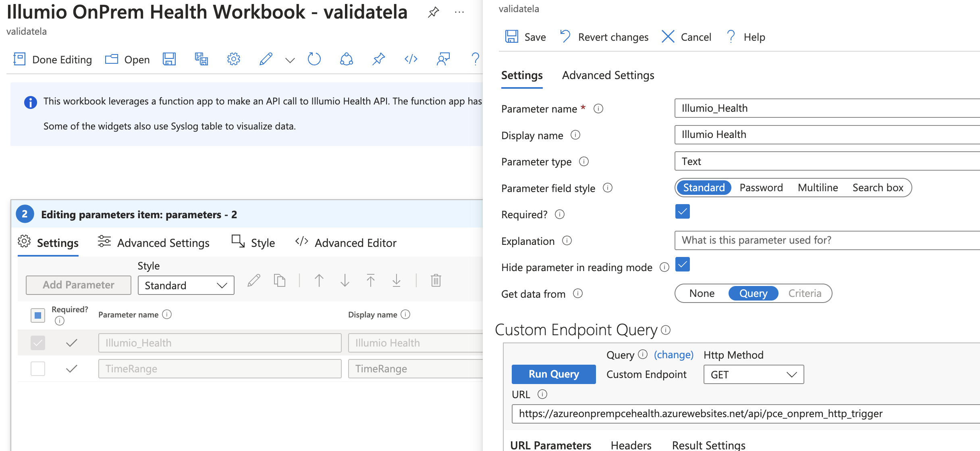Delete parameter with the trash icon
This screenshot has width=980, height=451.
pyautogui.click(x=436, y=280)
